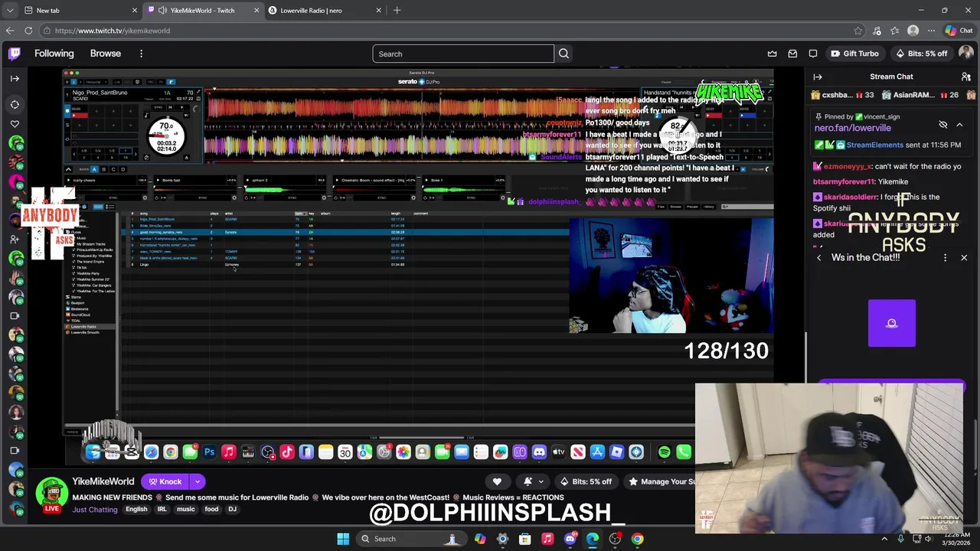The image size is (980, 551).
Task: Open Just Chatting category link
Action: pyautogui.click(x=95, y=509)
